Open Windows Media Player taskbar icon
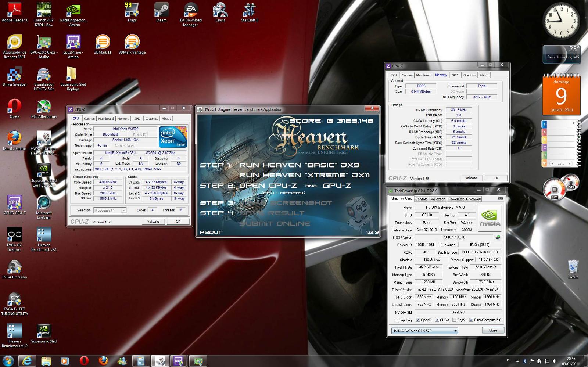Image resolution: width=588 pixels, height=367 pixels. 65,361
